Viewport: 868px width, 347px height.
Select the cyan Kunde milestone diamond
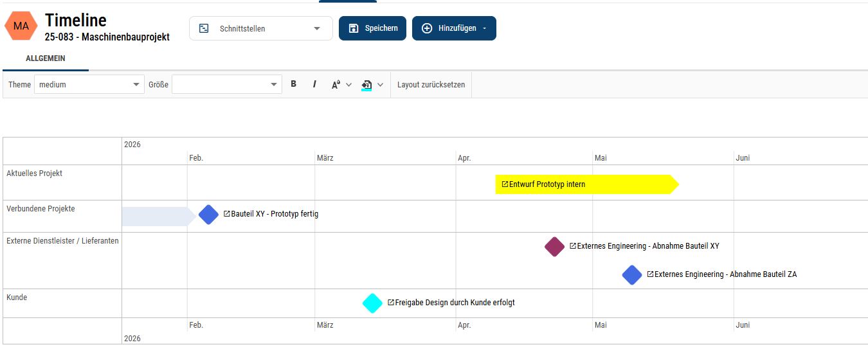(372, 303)
